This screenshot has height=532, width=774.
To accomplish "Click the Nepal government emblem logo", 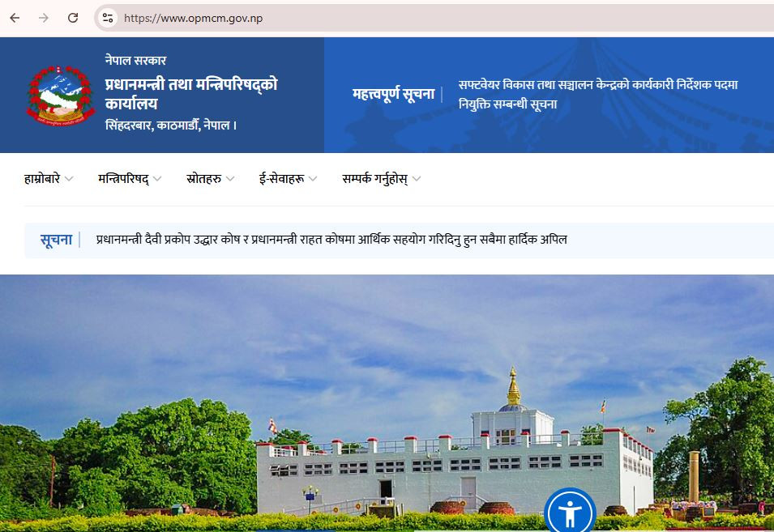I will point(60,96).
